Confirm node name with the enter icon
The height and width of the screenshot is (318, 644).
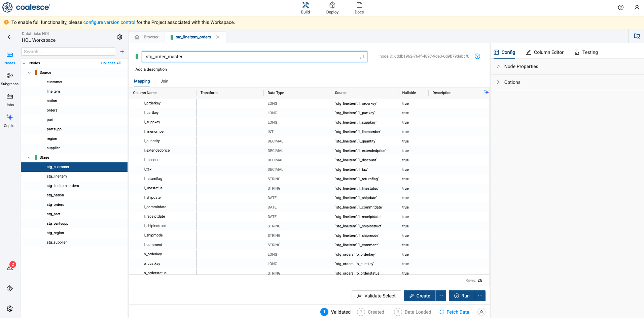[x=362, y=57]
